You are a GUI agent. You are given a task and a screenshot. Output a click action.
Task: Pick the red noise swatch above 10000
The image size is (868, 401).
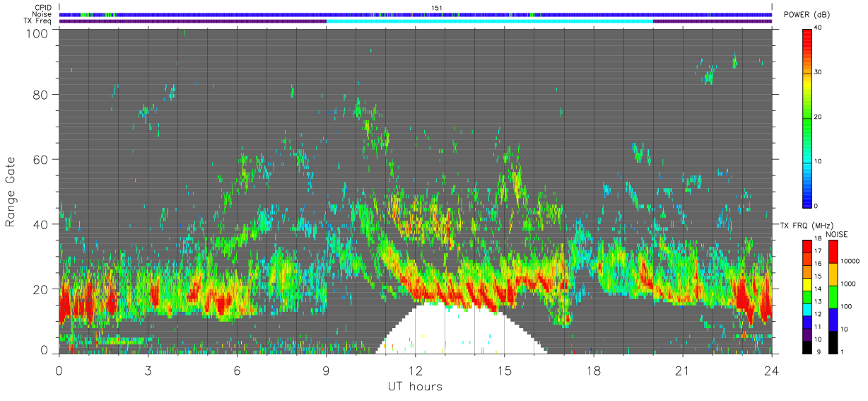pos(833,252)
